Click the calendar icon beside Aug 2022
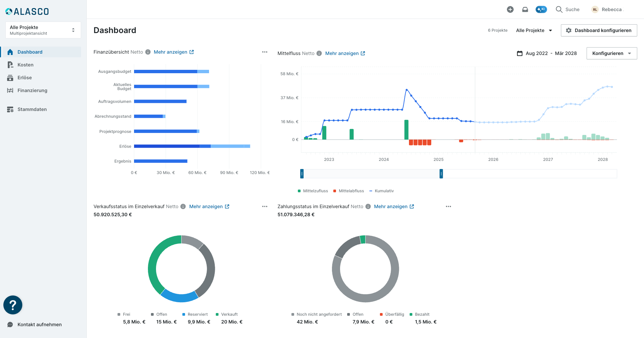 520,53
